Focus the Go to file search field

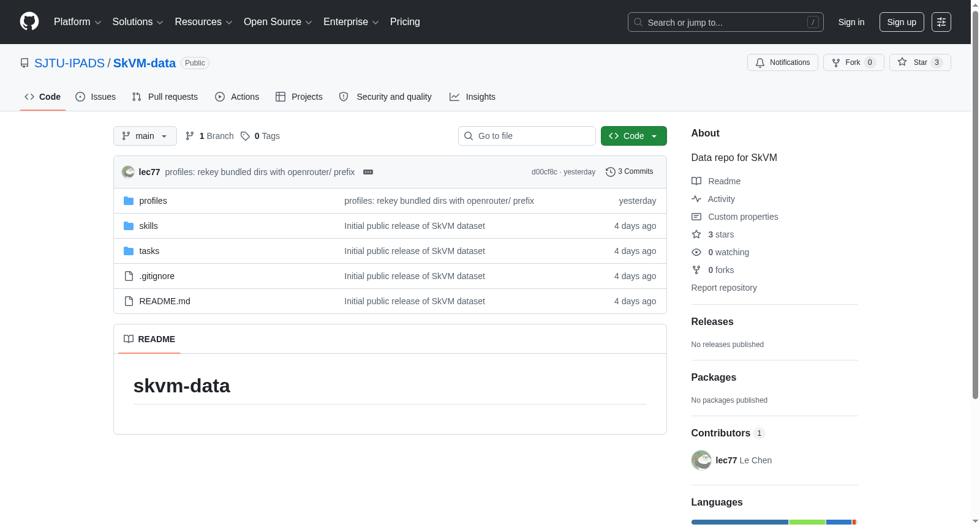[527, 136]
